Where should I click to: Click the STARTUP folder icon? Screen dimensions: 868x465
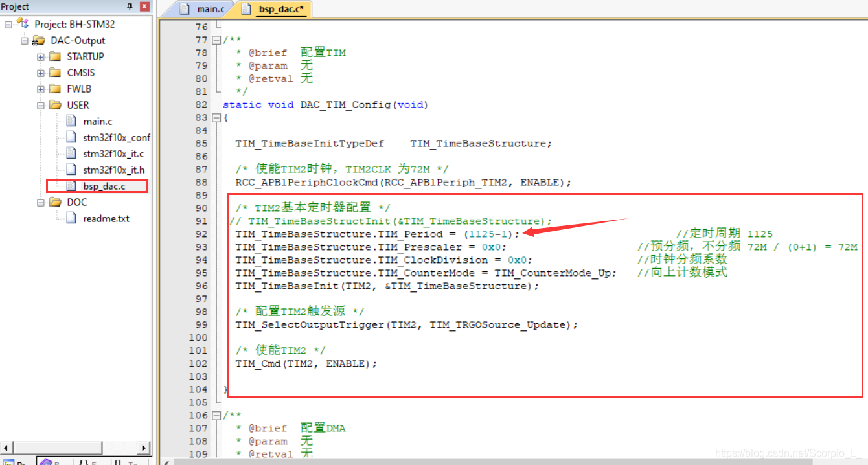55,56
